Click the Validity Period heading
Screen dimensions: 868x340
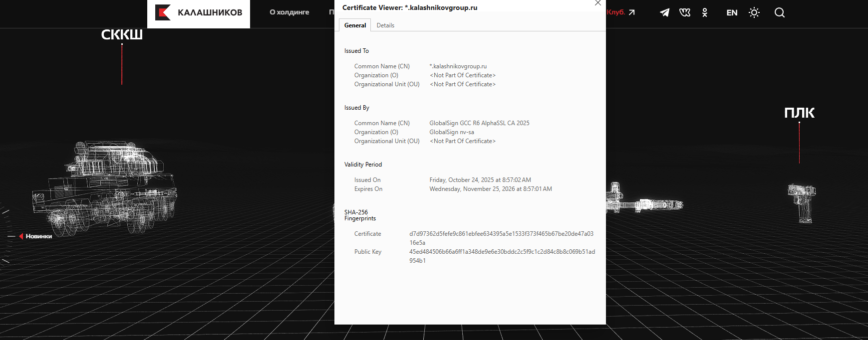click(363, 165)
